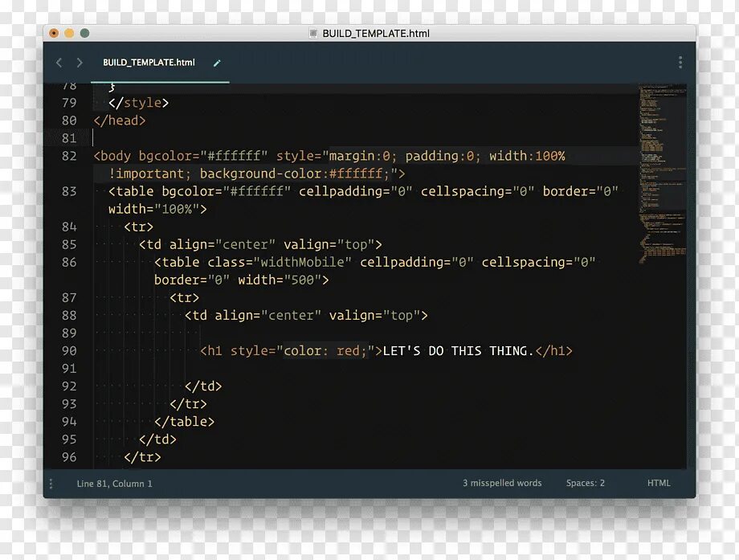Screen dimensions: 739x560
Task: Close the window with the red button
Action: (x=54, y=33)
